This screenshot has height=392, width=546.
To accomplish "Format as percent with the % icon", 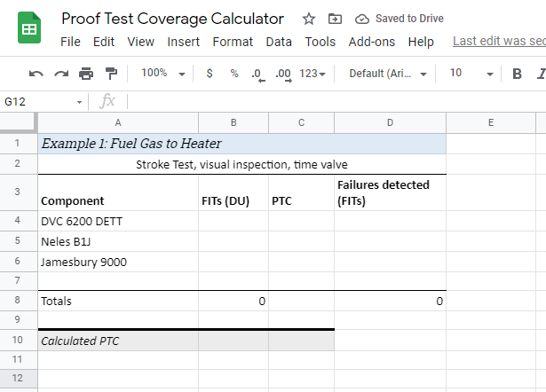I will [x=234, y=74].
